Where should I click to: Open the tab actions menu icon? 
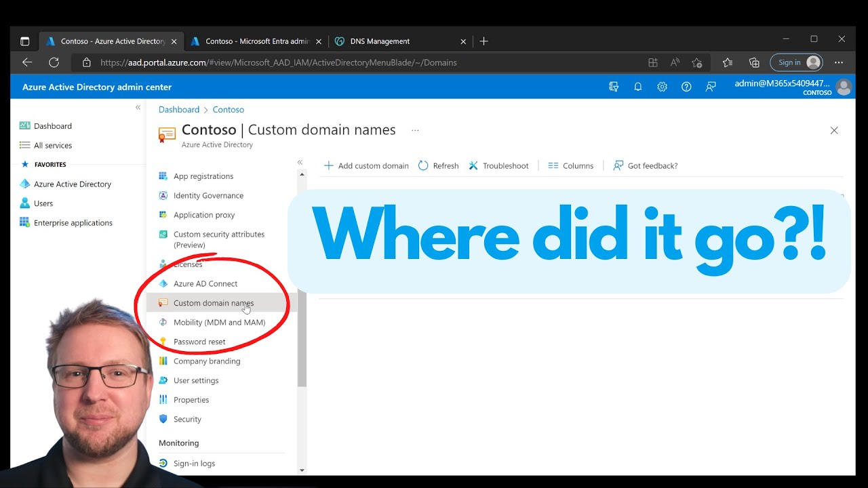coord(25,41)
